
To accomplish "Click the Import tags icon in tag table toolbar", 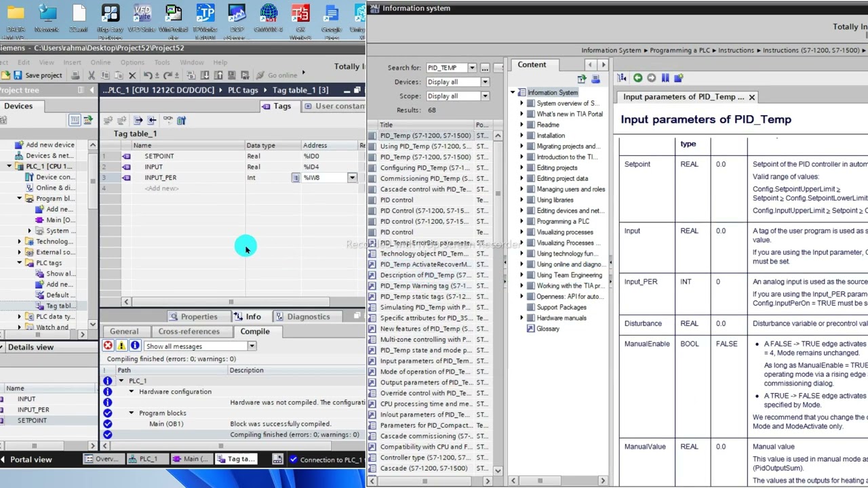I will point(152,121).
